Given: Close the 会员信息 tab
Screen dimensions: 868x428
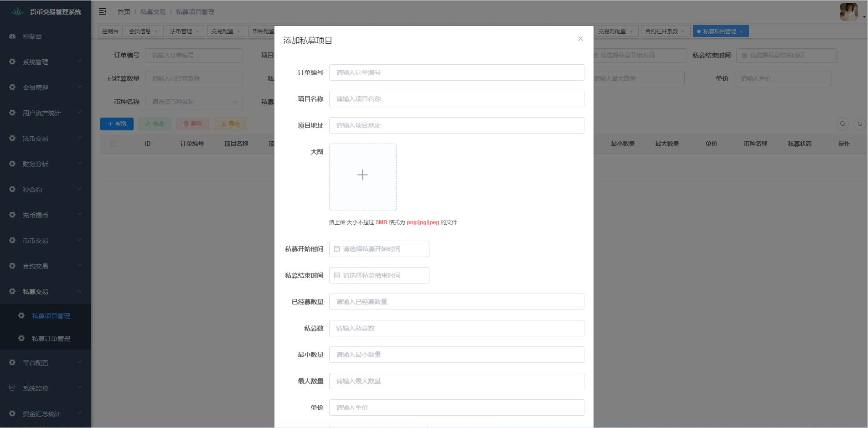Looking at the screenshot, I should coord(155,31).
